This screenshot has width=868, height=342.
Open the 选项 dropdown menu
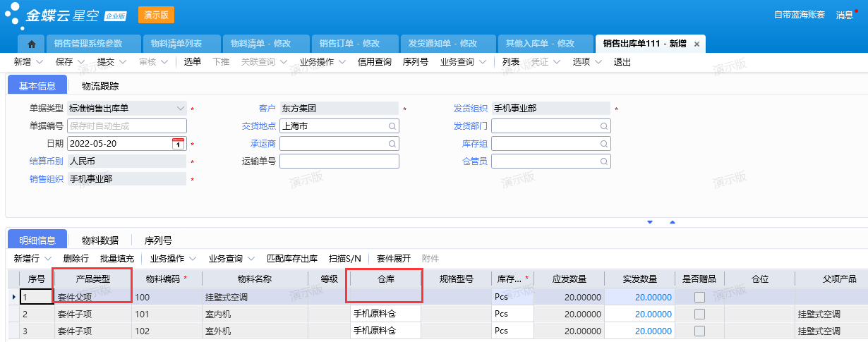click(x=586, y=62)
